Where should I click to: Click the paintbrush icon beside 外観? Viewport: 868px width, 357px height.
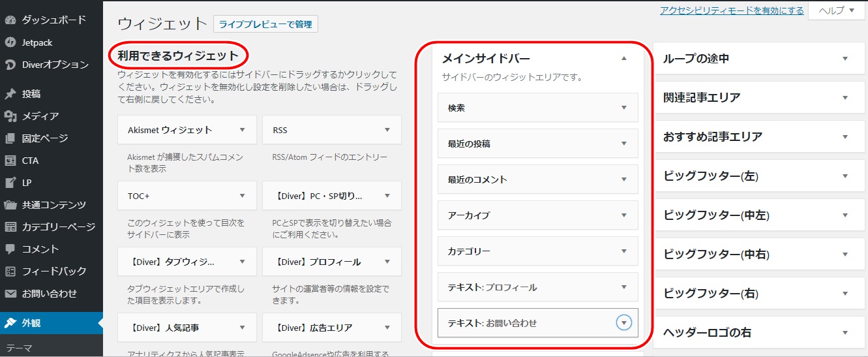point(10,323)
